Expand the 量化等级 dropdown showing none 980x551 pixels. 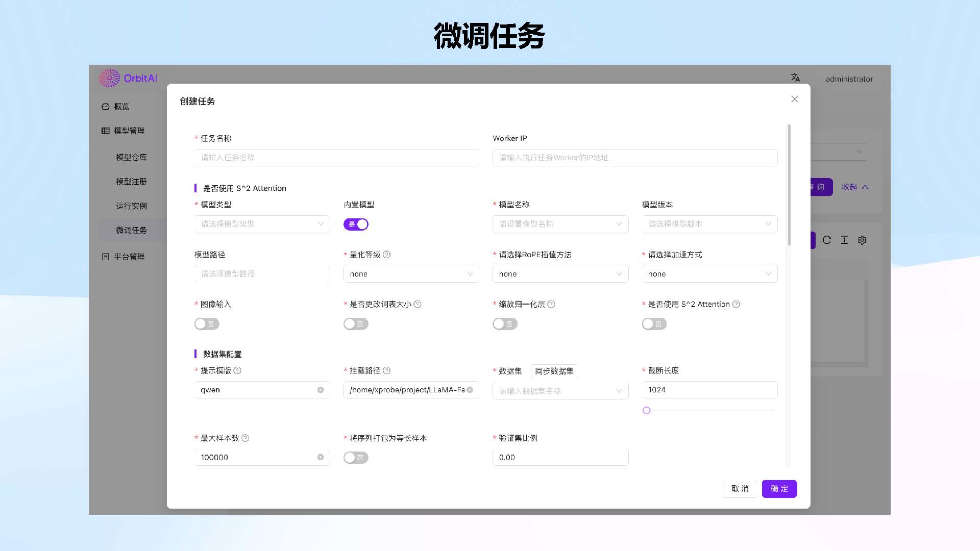click(x=411, y=274)
